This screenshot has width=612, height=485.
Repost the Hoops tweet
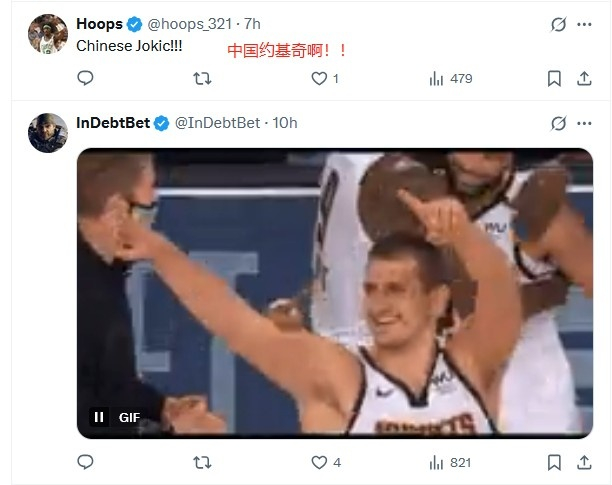coord(202,78)
